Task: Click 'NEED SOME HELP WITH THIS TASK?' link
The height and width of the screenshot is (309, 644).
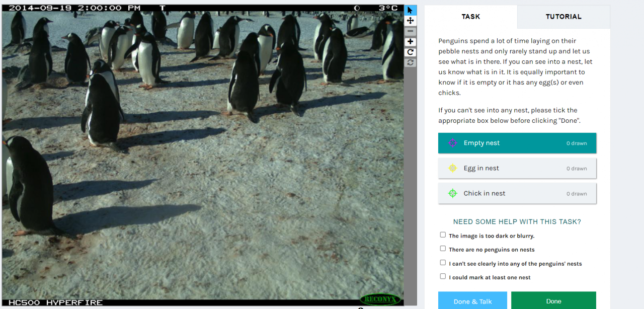Action: pos(517,221)
